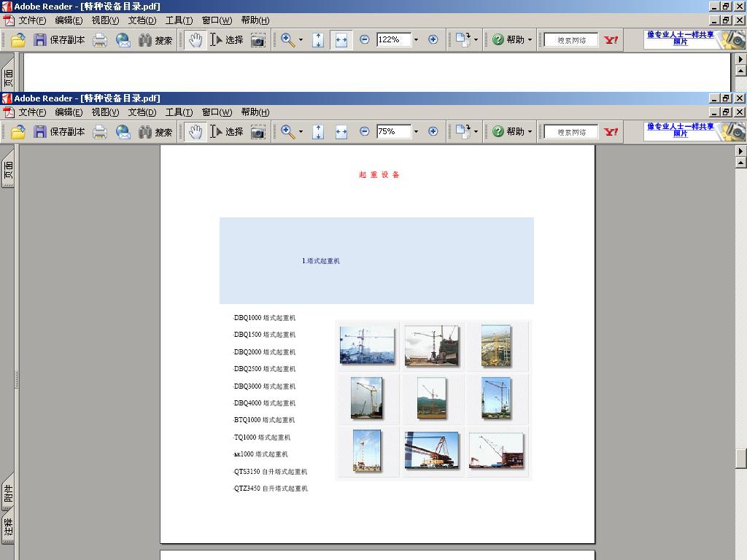Click in the upper window web search field
This screenshot has width=747, height=560.
(571, 40)
